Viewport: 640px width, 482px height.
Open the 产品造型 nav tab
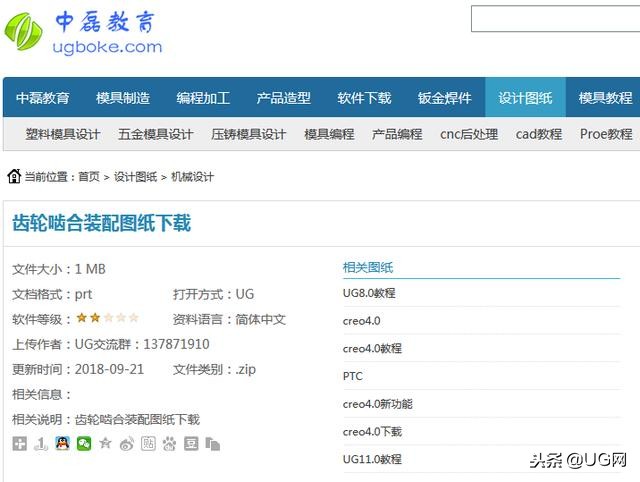(284, 98)
